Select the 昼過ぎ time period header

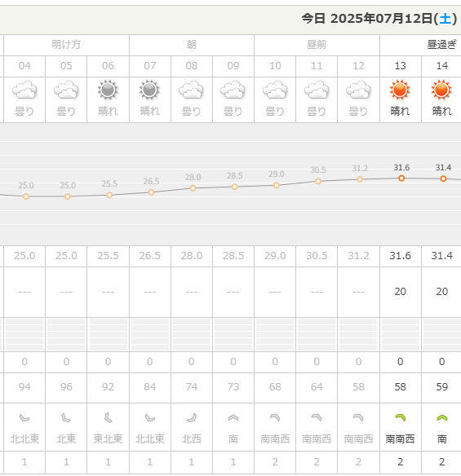click(x=441, y=45)
